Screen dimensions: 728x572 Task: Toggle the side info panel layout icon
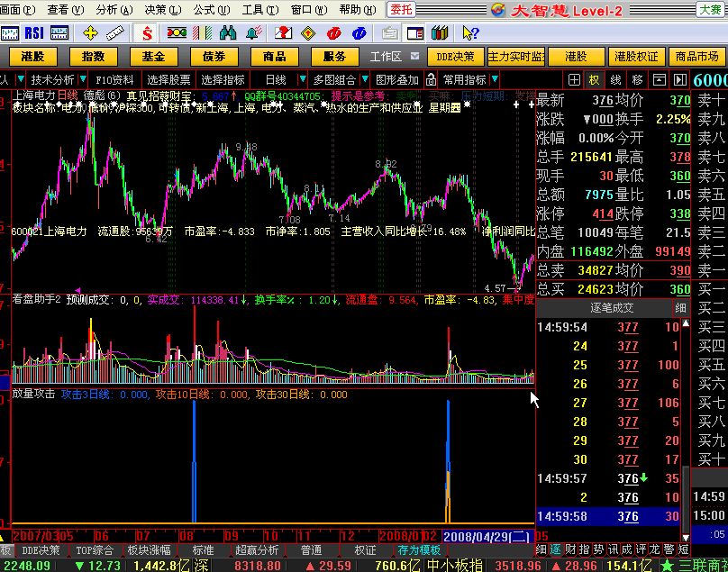[x=415, y=33]
